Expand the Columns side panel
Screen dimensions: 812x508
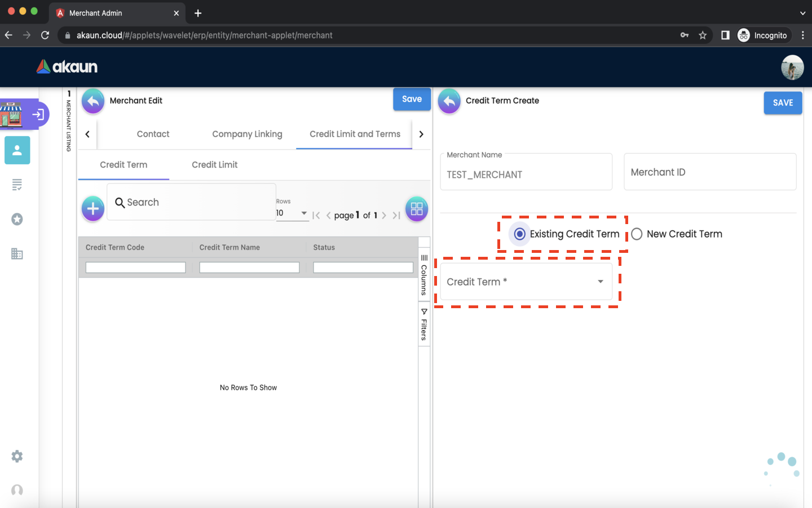[424, 275]
